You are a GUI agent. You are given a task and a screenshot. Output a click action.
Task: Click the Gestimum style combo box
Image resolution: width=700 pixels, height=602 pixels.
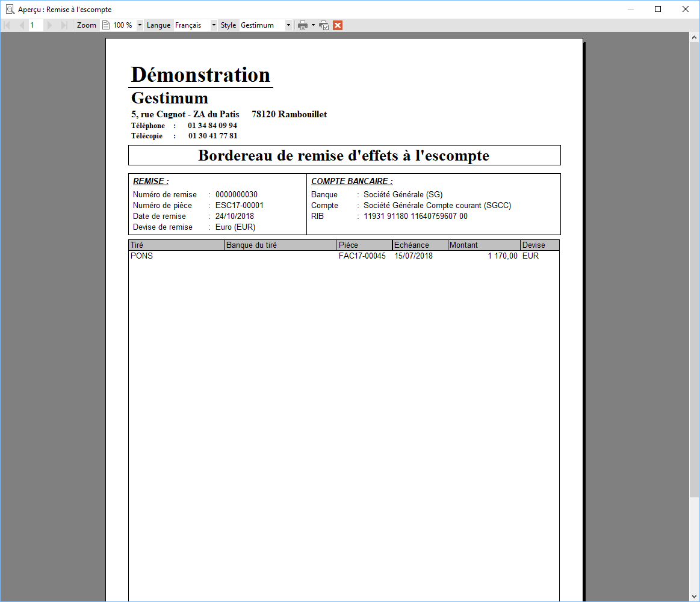tap(262, 25)
